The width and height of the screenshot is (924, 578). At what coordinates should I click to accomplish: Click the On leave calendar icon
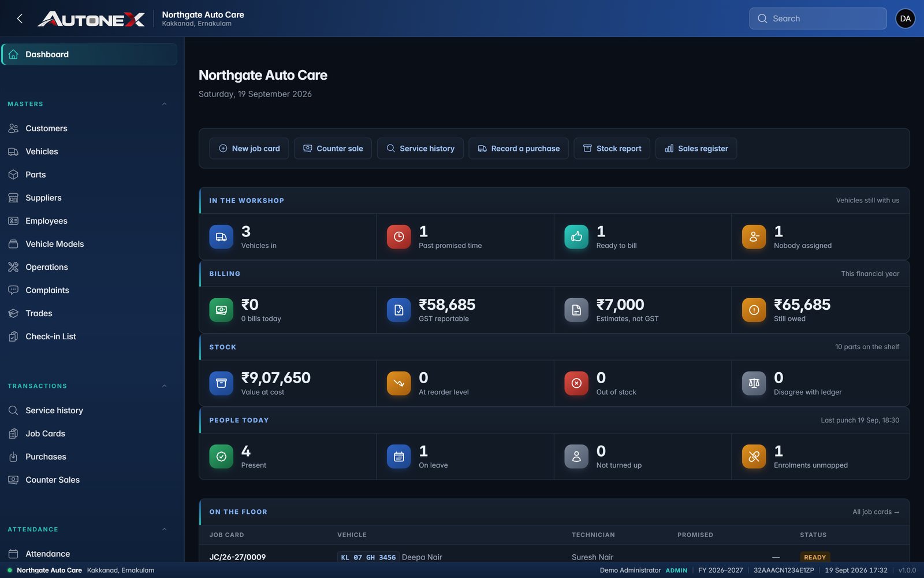398,457
